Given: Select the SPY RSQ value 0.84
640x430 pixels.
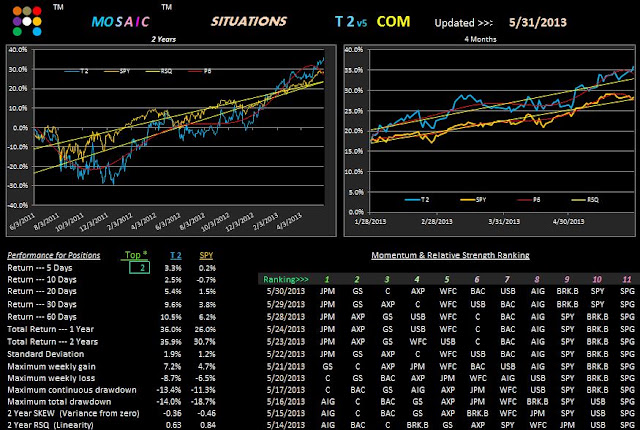Looking at the screenshot, I should pyautogui.click(x=208, y=425).
